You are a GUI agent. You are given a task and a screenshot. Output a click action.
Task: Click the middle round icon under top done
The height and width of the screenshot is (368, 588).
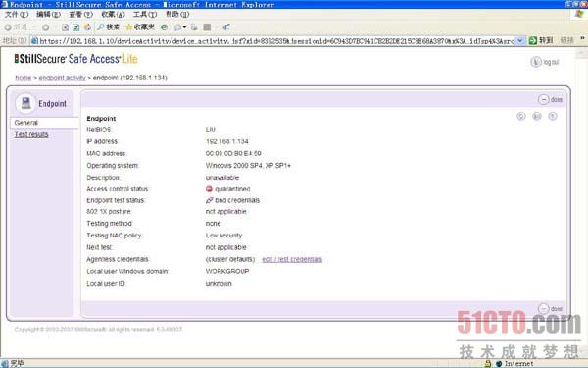coord(537,116)
